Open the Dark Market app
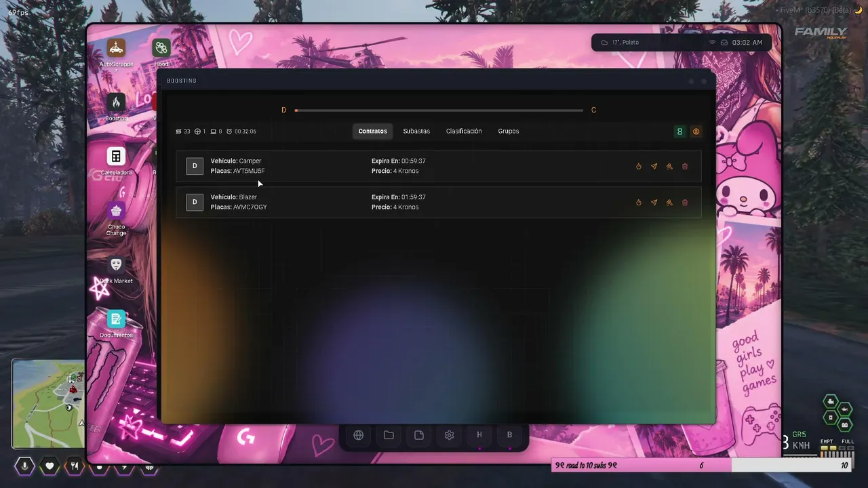The height and width of the screenshot is (488, 868). coord(116,264)
